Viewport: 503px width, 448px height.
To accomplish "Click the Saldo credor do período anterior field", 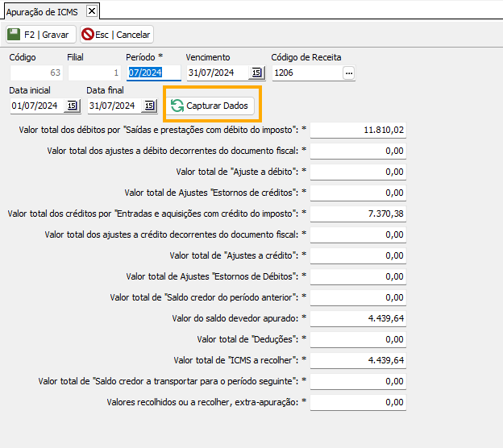I will (359, 297).
